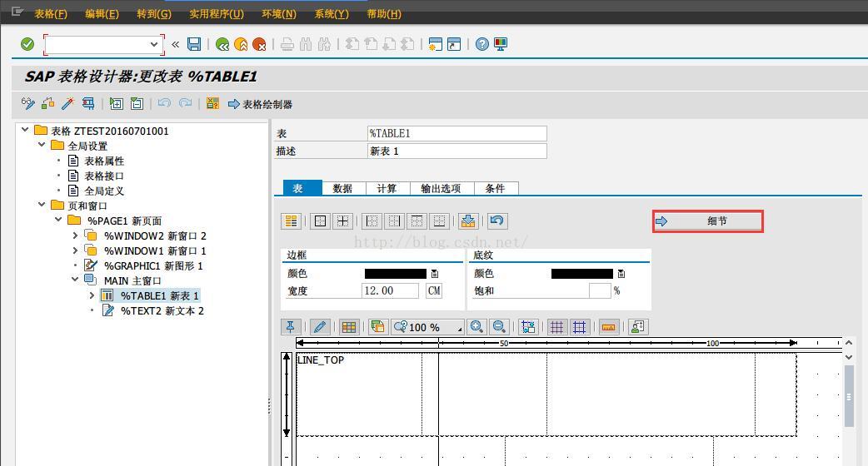Open the command field dropdown
Image resolution: width=868 pixels, height=466 pixels.
click(154, 44)
